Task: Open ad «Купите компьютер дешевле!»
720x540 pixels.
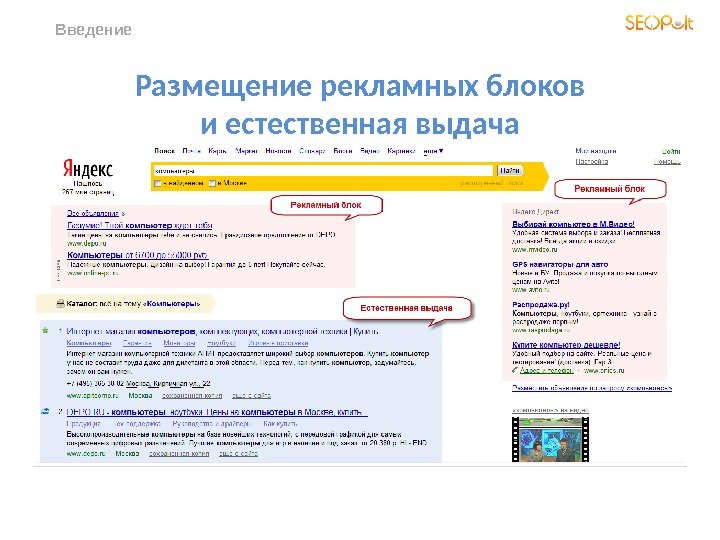Action: [x=566, y=344]
